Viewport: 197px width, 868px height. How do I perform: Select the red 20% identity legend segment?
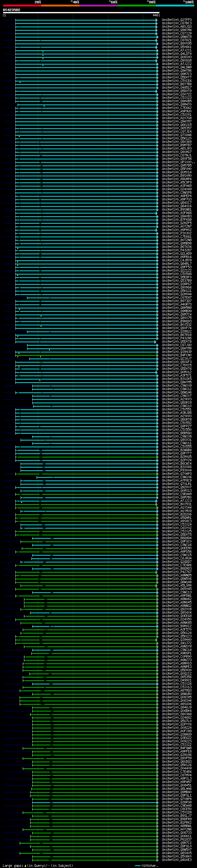pos(22,6)
